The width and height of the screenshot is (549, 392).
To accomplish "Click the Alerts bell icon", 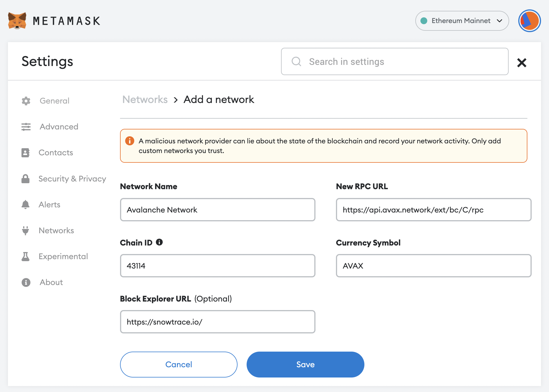I will (x=26, y=205).
